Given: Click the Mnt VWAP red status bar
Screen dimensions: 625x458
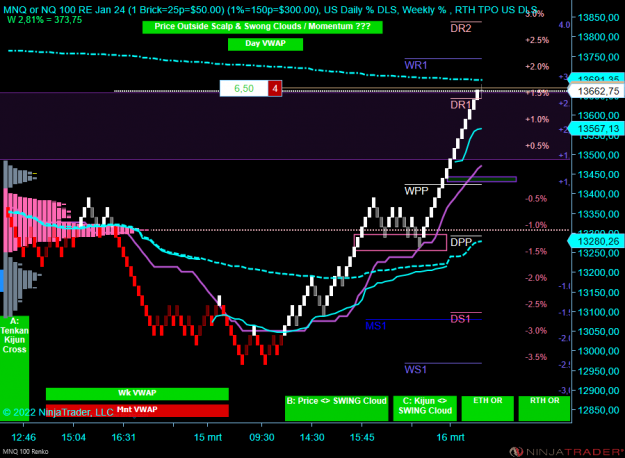Looking at the screenshot, I should [137, 410].
